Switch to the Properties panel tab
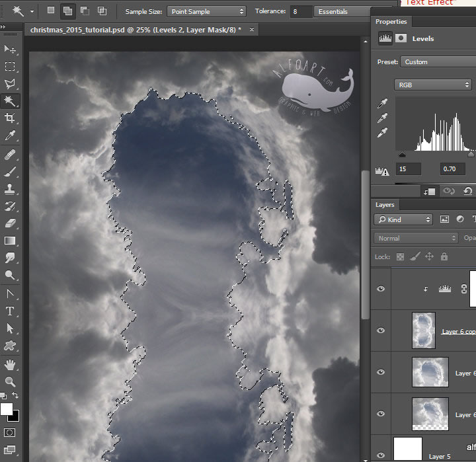 coord(391,22)
